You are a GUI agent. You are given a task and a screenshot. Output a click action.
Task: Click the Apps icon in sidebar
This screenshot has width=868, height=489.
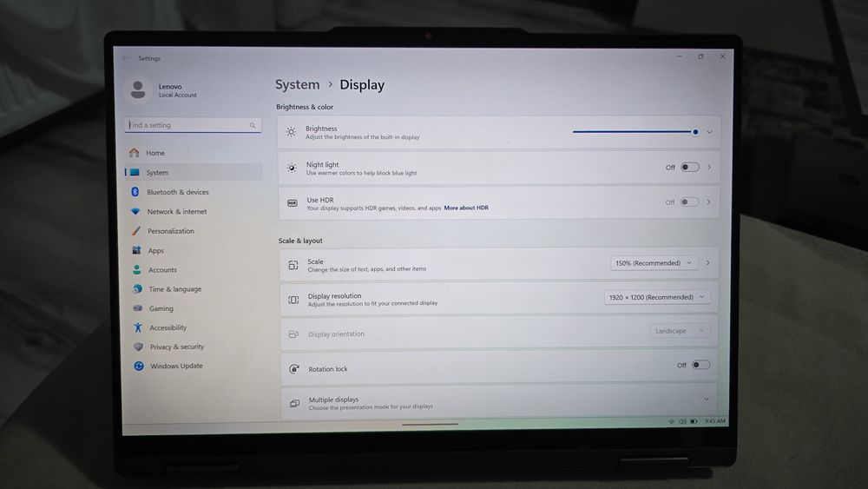pyautogui.click(x=136, y=250)
